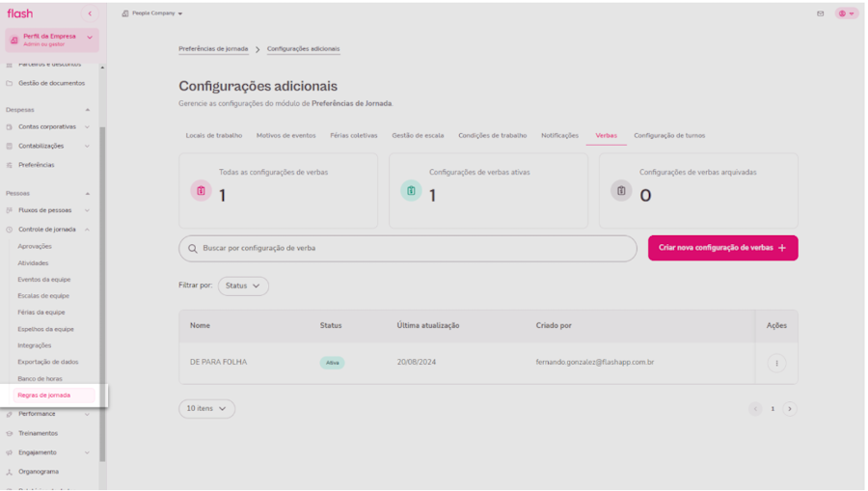Switch to Gestão de escala tab
Viewport: 868px width, 491px height.
point(418,136)
